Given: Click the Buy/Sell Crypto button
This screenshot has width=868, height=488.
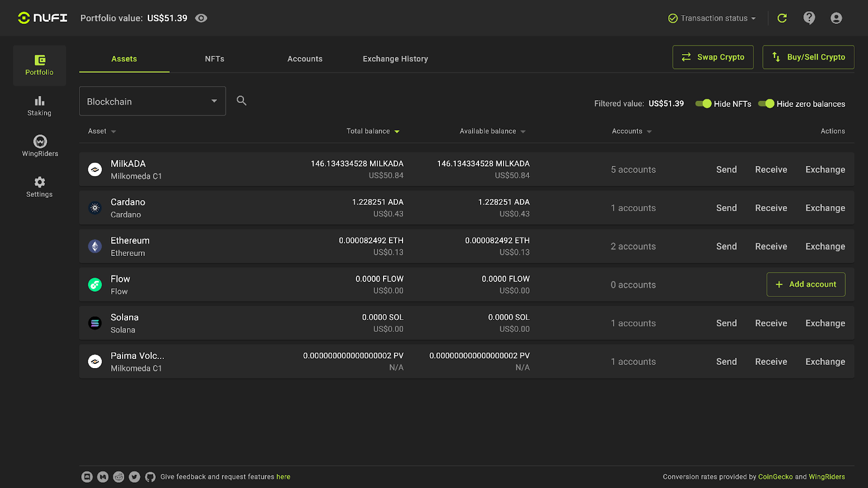Looking at the screenshot, I should click(x=808, y=57).
